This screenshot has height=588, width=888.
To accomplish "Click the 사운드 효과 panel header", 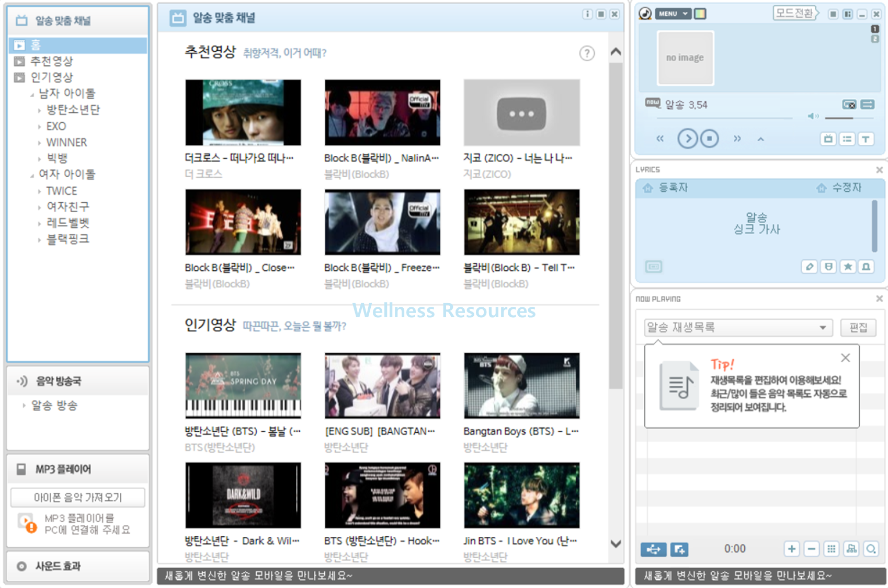I will [77, 566].
